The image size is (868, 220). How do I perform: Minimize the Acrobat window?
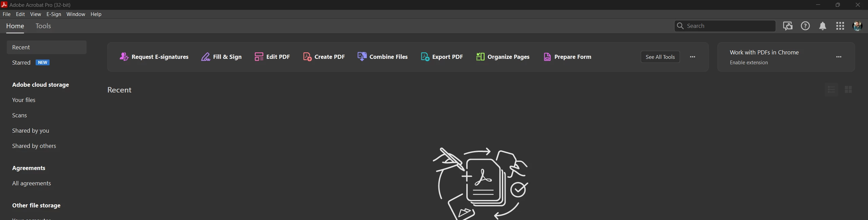coord(818,5)
